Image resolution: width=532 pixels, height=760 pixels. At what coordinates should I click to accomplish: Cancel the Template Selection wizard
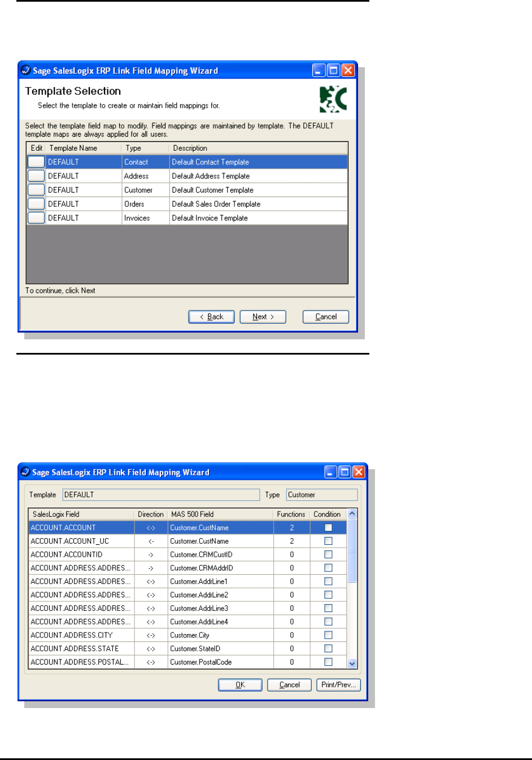click(x=326, y=317)
